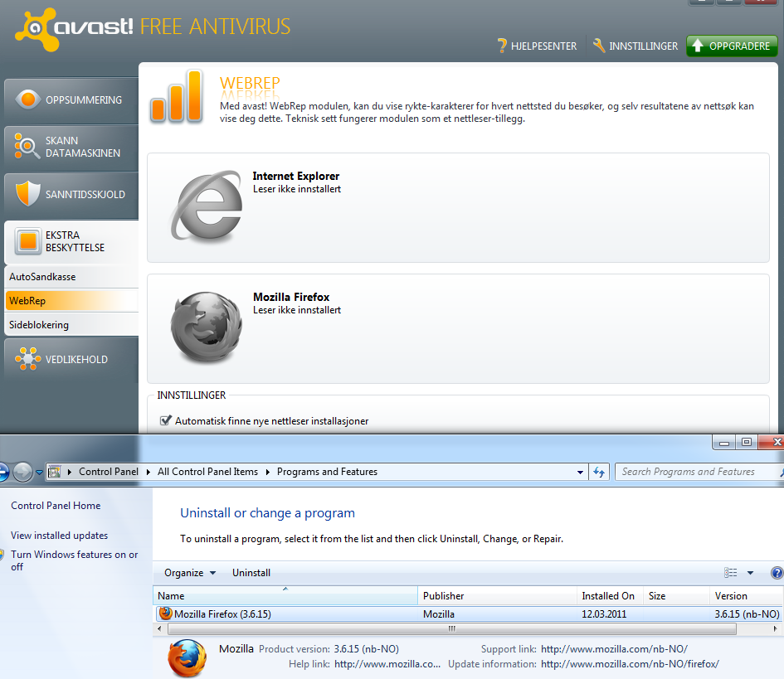Sort by Name column header
The height and width of the screenshot is (679, 784).
[285, 595]
